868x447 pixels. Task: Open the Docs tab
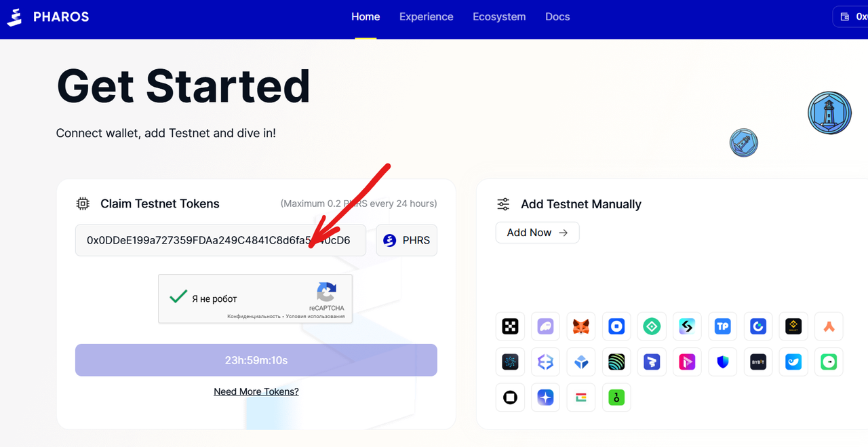point(557,17)
